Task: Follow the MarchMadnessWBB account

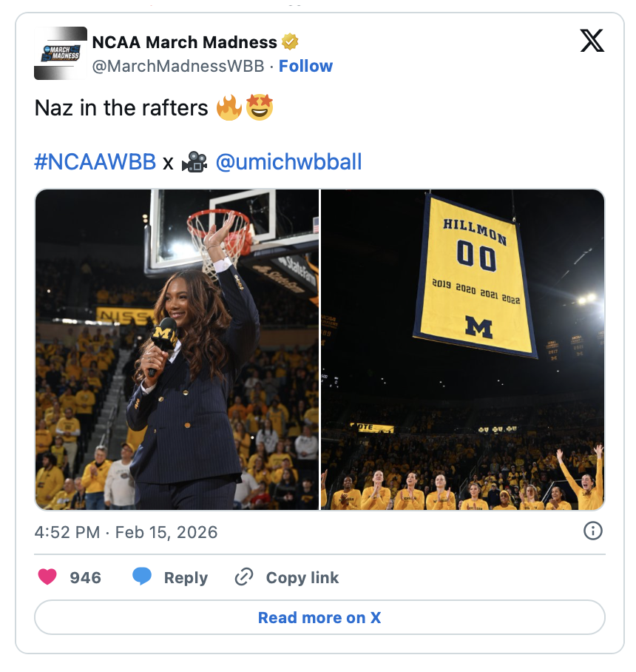Action: (305, 66)
